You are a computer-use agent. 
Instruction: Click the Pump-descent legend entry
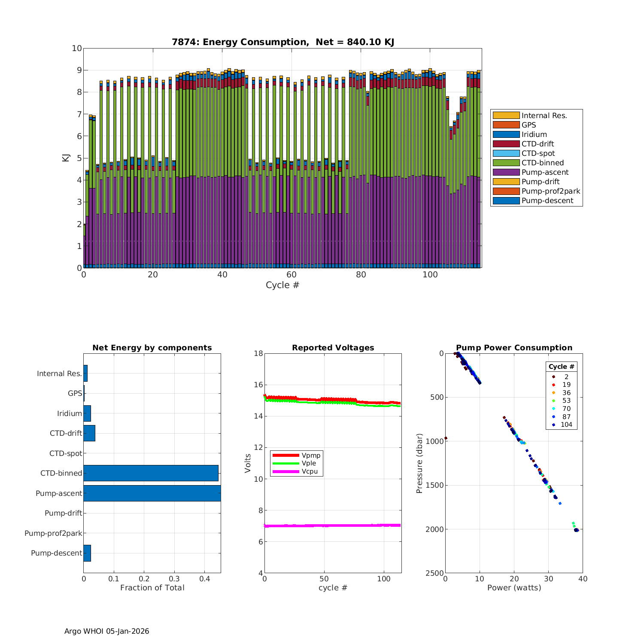[x=547, y=200]
